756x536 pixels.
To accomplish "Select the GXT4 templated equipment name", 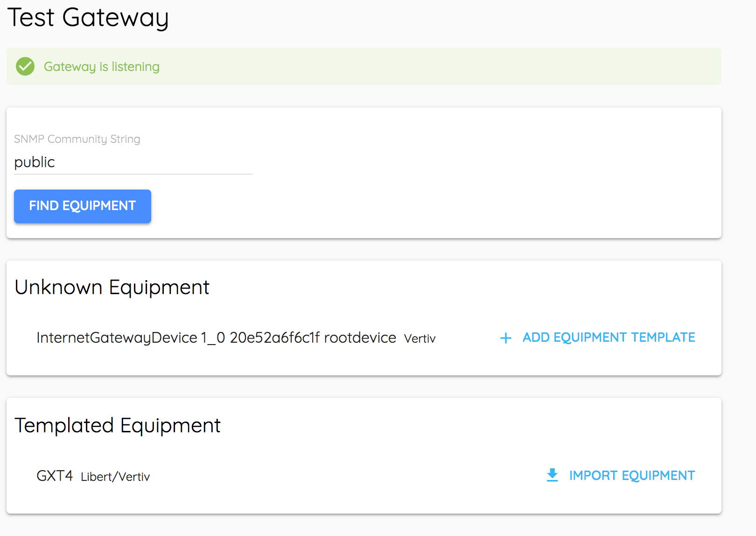I will [x=55, y=476].
